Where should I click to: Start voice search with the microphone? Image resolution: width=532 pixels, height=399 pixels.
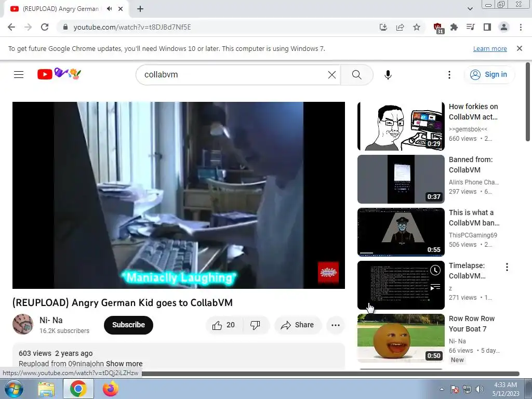click(x=388, y=75)
